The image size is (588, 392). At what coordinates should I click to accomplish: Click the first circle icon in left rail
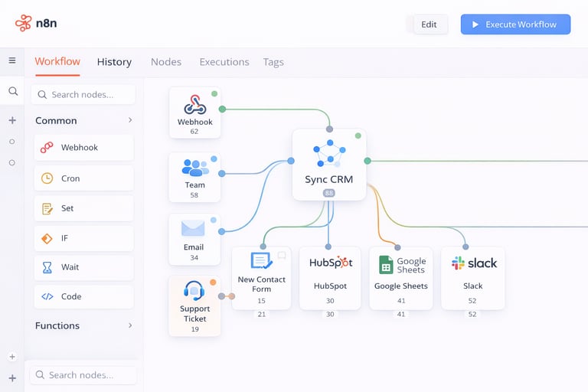(12, 142)
